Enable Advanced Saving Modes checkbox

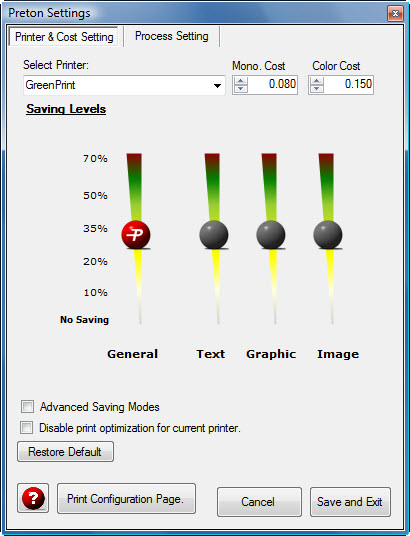coord(27,407)
